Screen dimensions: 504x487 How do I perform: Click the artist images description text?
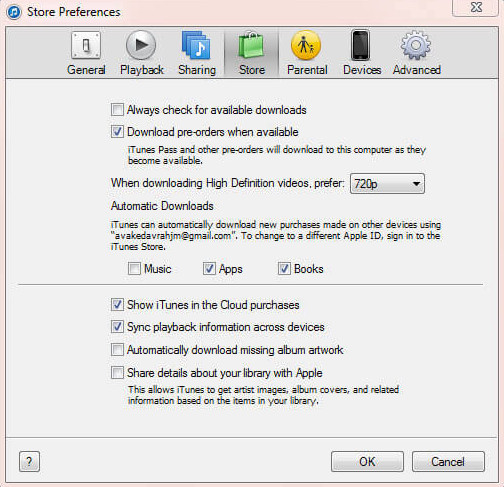(x=263, y=395)
